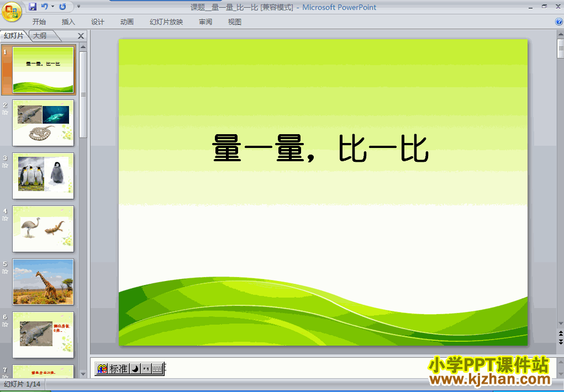Click the 幻灯片 1/14 status indicator
The height and width of the screenshot is (392, 564).
(22, 384)
